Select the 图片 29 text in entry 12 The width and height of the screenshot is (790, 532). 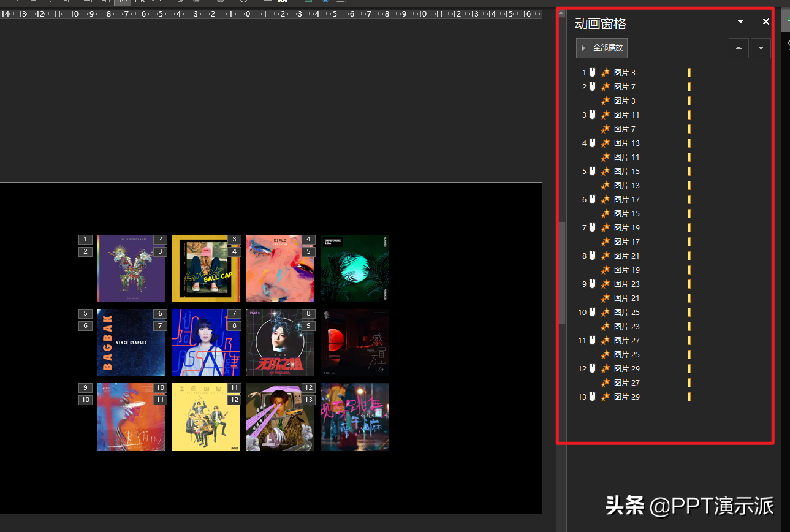click(627, 368)
